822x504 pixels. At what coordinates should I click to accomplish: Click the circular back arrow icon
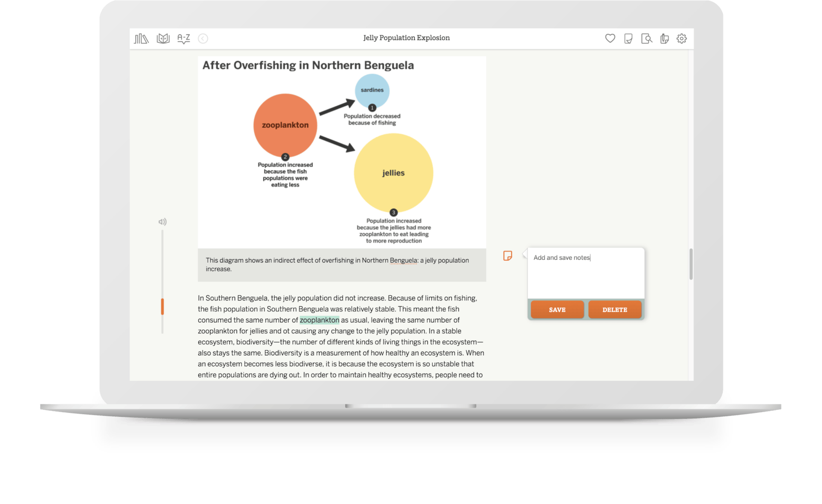203,39
